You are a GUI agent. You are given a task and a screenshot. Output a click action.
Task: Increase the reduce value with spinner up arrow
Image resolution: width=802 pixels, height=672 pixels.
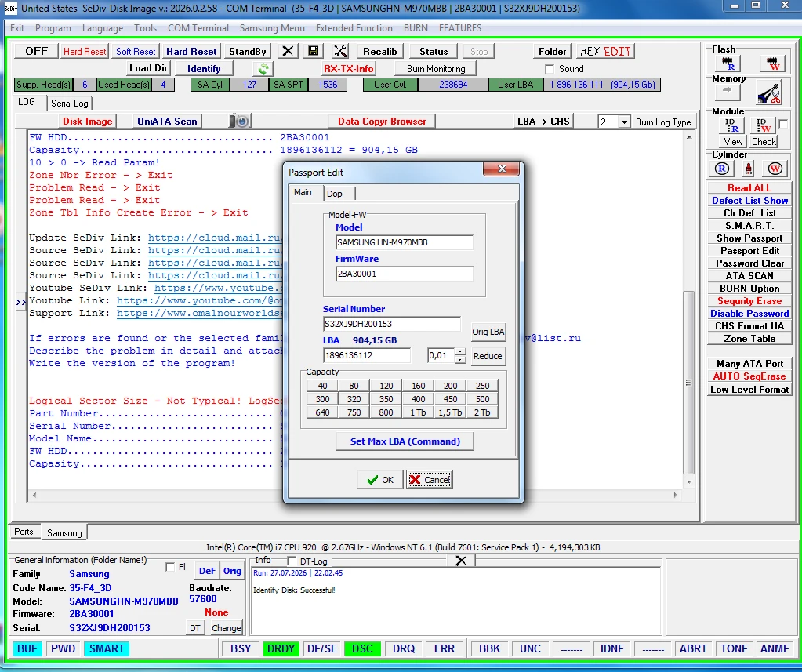460,352
